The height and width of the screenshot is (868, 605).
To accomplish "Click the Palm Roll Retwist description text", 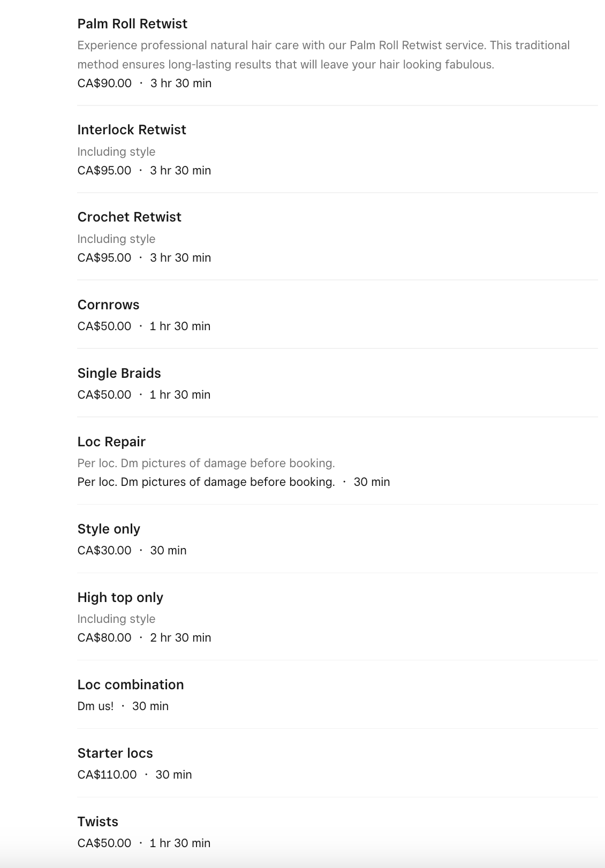I will [323, 55].
